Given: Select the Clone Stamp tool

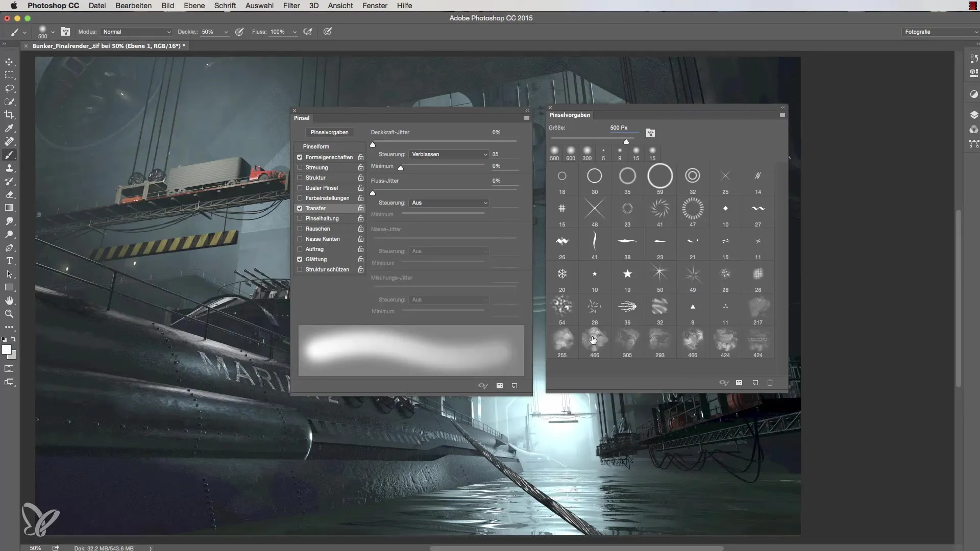Looking at the screenshot, I should pyautogui.click(x=9, y=168).
